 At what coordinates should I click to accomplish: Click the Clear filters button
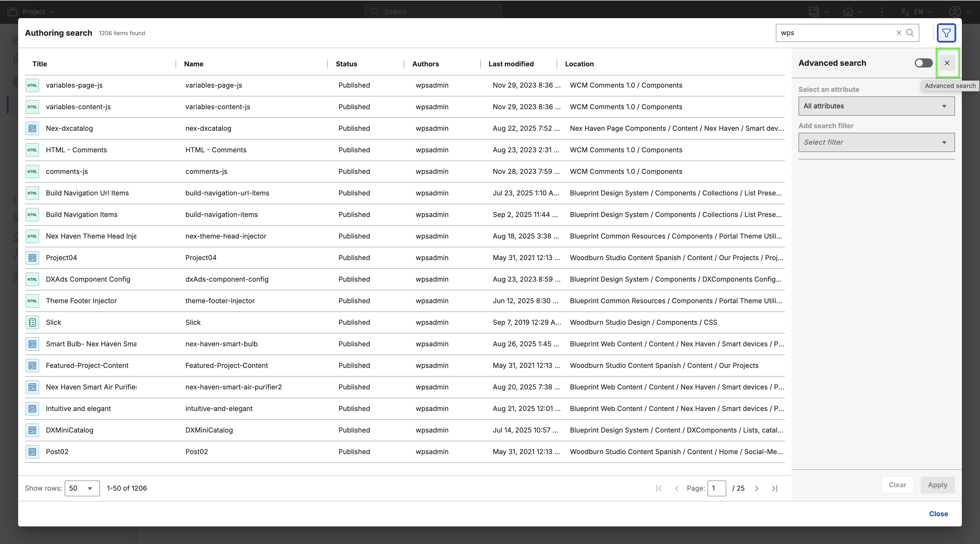[x=897, y=485]
